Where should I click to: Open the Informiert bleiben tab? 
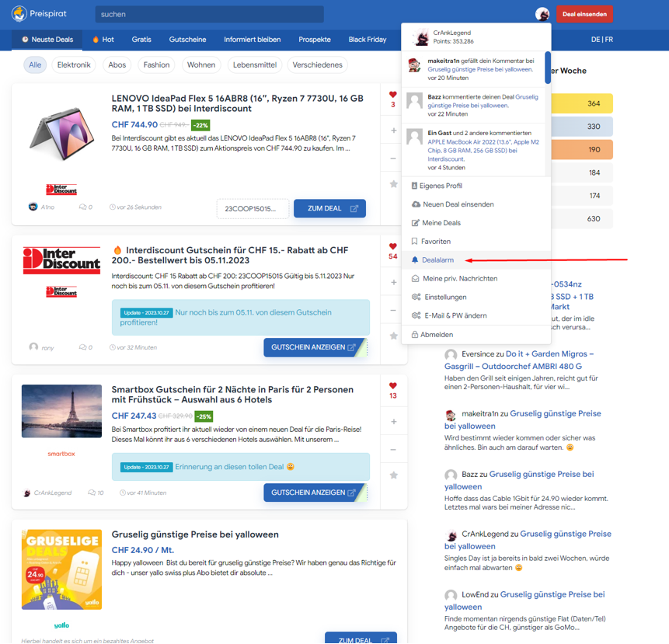coord(253,40)
